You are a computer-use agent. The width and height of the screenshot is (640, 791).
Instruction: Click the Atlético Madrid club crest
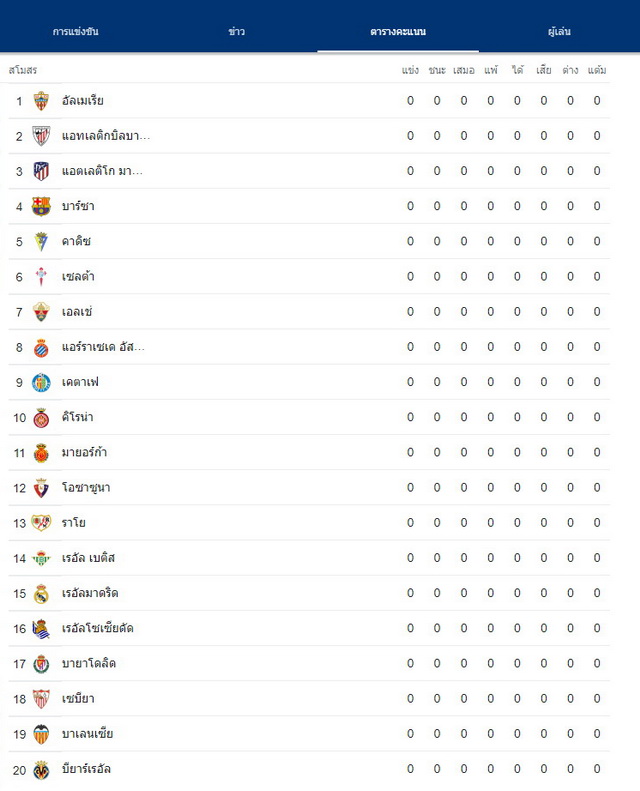click(x=41, y=172)
